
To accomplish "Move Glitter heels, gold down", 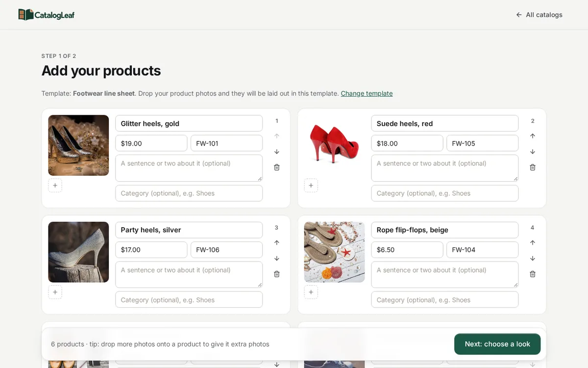I will (277, 152).
